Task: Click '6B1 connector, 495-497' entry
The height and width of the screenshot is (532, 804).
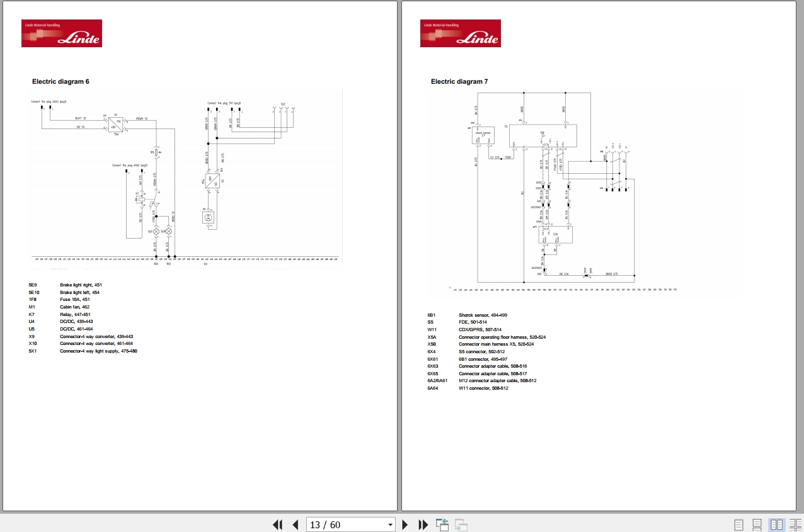Action: point(483,359)
